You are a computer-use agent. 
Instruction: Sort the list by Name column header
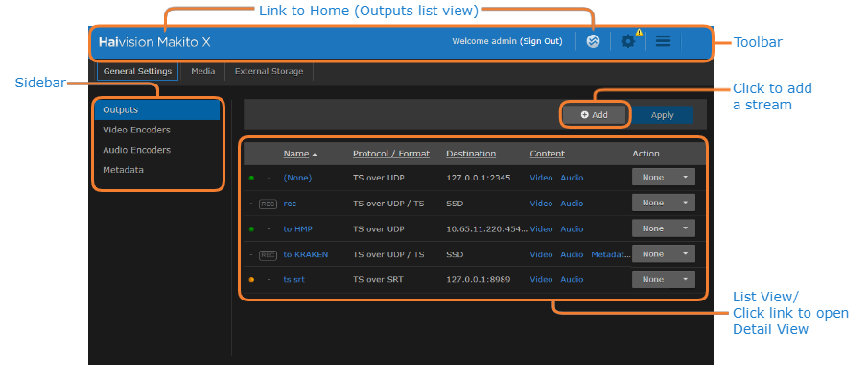pyautogui.click(x=296, y=154)
